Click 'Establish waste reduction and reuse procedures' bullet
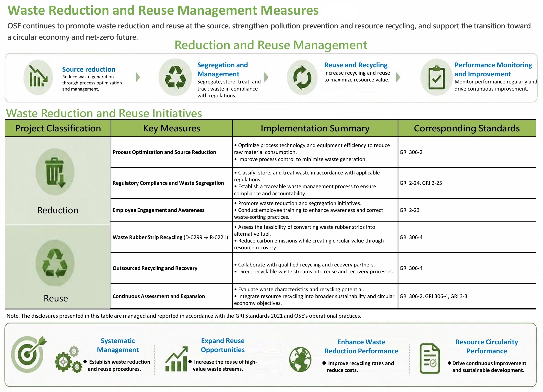This screenshot has width=543, height=392. point(117,365)
